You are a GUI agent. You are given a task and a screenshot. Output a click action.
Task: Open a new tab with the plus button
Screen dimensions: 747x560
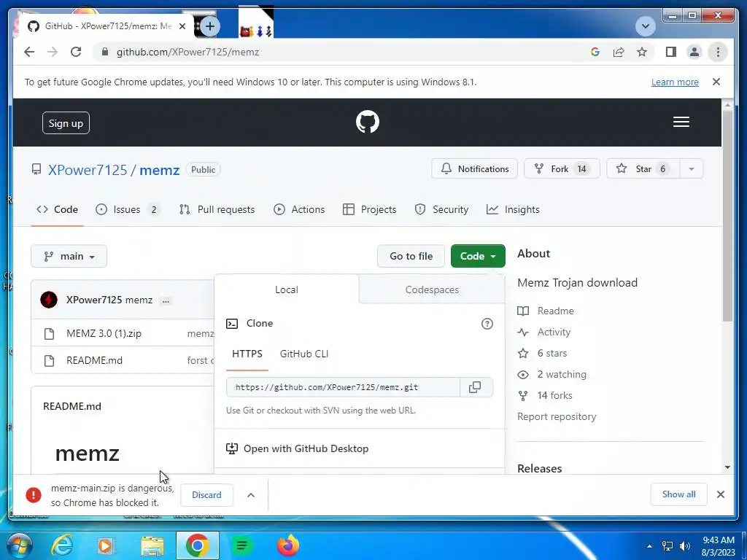click(209, 26)
